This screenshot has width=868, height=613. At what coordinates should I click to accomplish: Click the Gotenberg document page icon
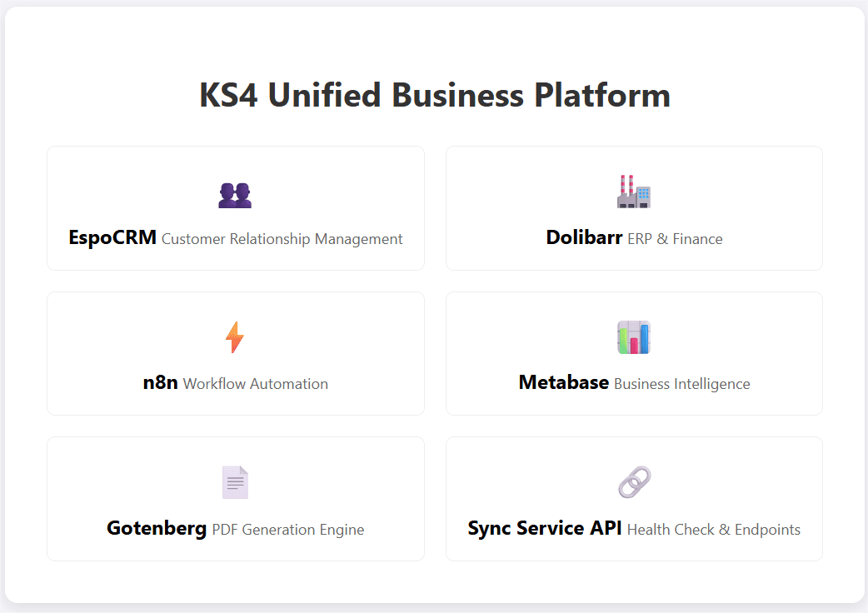tap(235, 482)
